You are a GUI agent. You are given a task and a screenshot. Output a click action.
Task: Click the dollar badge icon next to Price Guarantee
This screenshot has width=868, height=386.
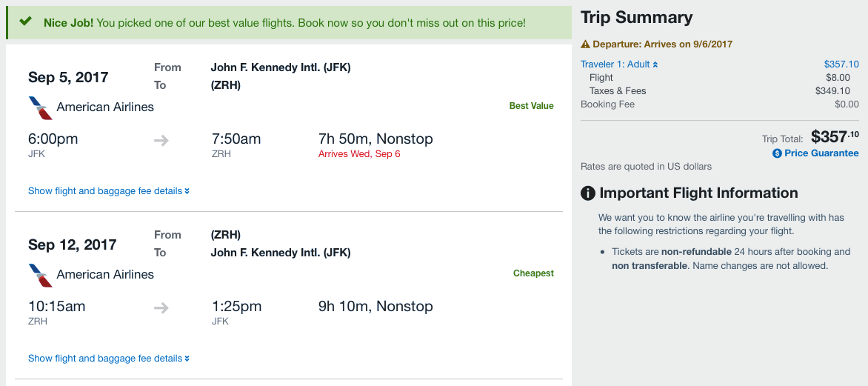[x=777, y=153]
